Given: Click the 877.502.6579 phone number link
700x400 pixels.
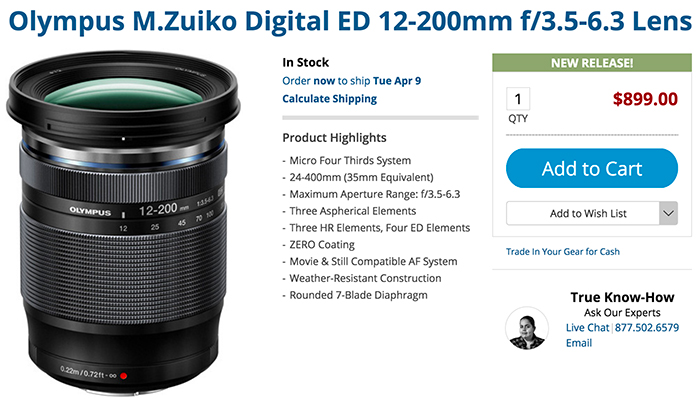Looking at the screenshot, I should (647, 328).
